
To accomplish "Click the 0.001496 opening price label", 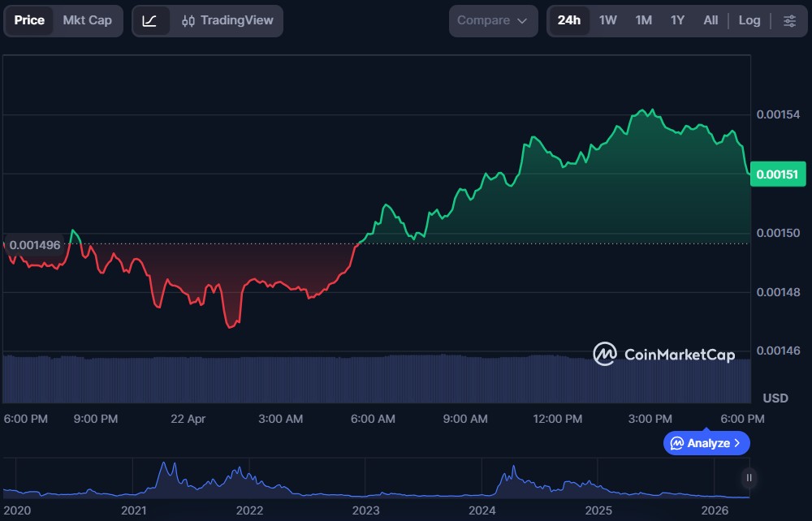I will click(x=34, y=244).
